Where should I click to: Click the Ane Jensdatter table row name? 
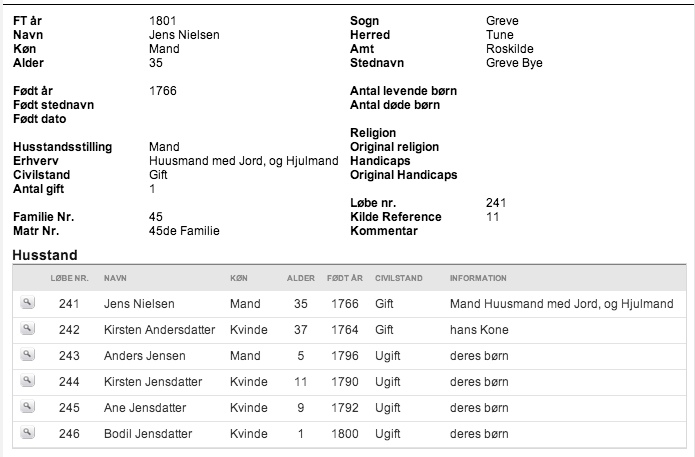point(145,408)
